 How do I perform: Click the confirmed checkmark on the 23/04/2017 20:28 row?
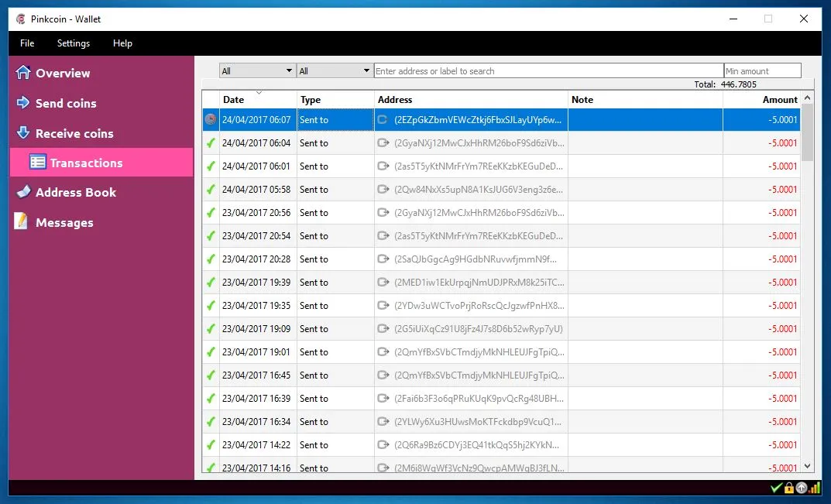[x=211, y=259]
